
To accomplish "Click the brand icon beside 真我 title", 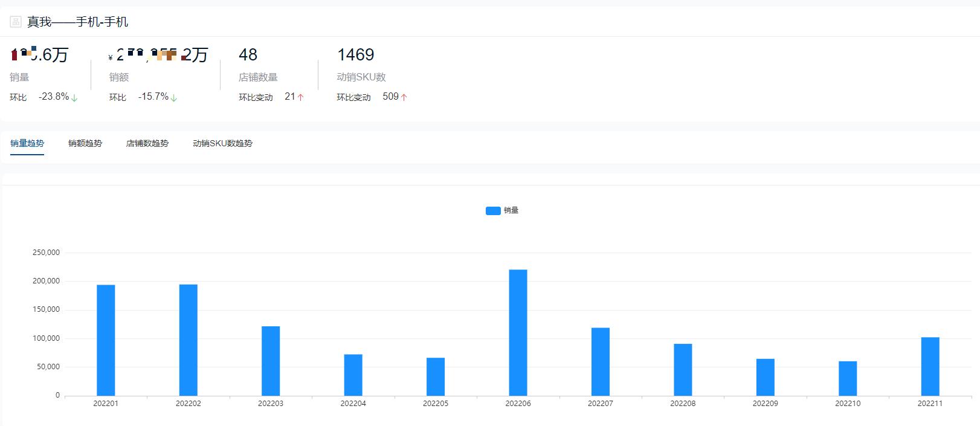I will [16, 22].
